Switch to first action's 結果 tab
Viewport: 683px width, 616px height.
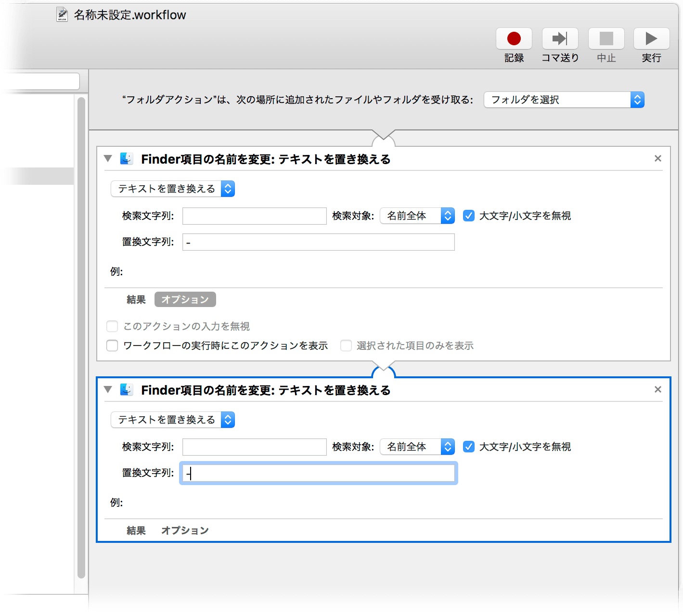136,299
